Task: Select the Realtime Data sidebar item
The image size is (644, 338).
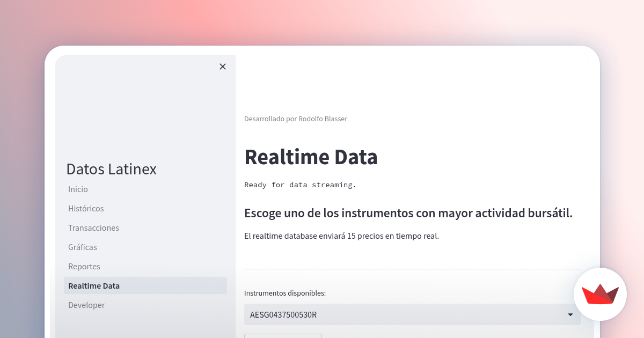Action: tap(145, 285)
